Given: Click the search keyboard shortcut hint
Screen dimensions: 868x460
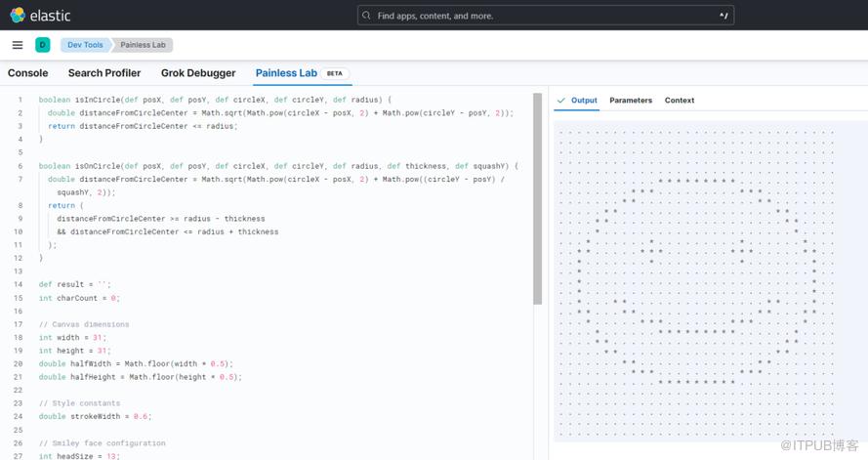Looking at the screenshot, I should [x=723, y=16].
